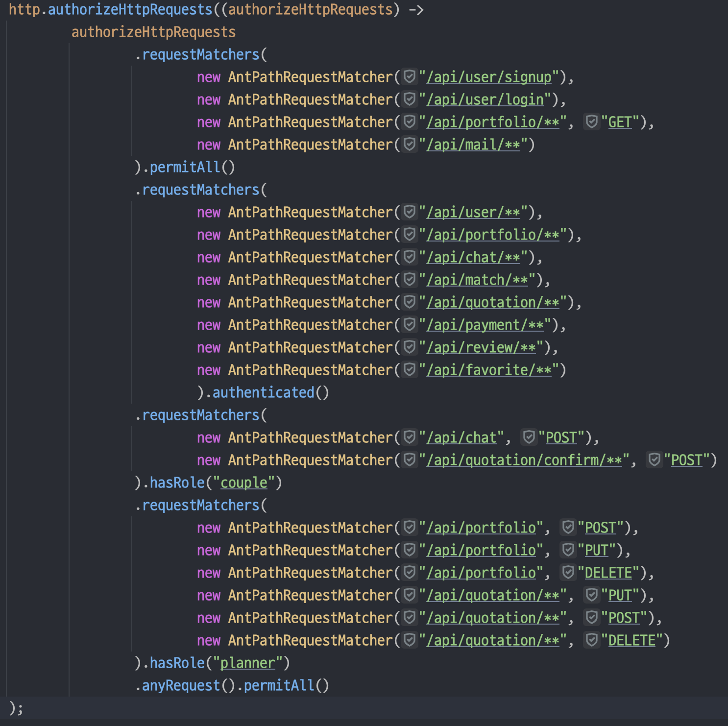Click the shield icon before "DELETE" on the /api/quotation/** line
This screenshot has width=728, height=726.
tap(592, 640)
